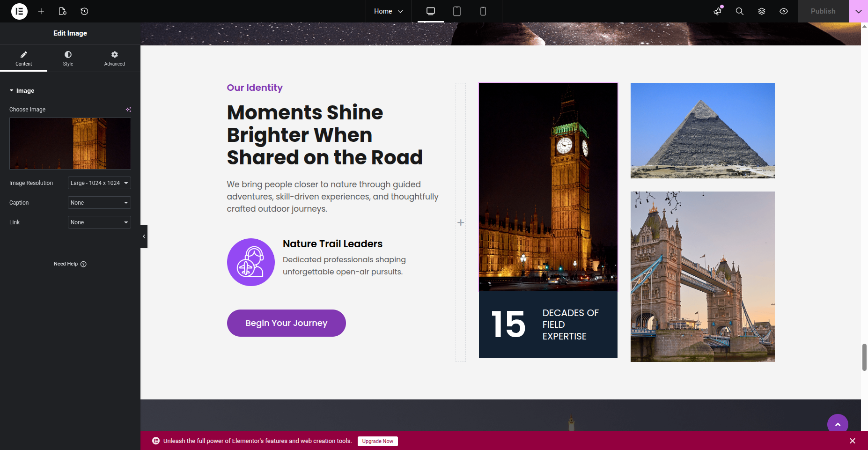Click the AI sparkle icon beside Choose Image

128,110
